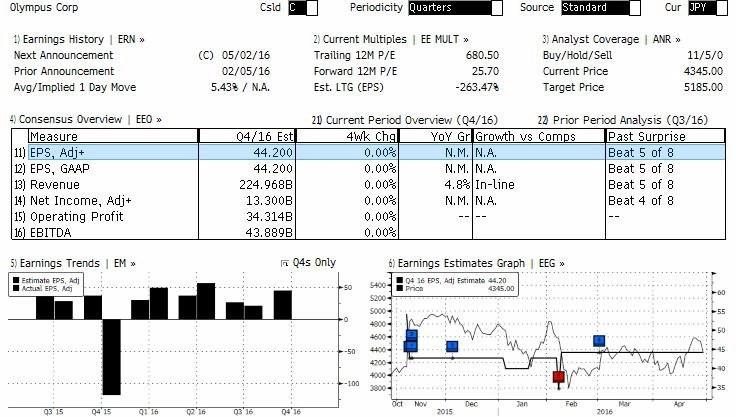Select the Operating Profit row
Screen dimensions: 736x417
(368, 216)
